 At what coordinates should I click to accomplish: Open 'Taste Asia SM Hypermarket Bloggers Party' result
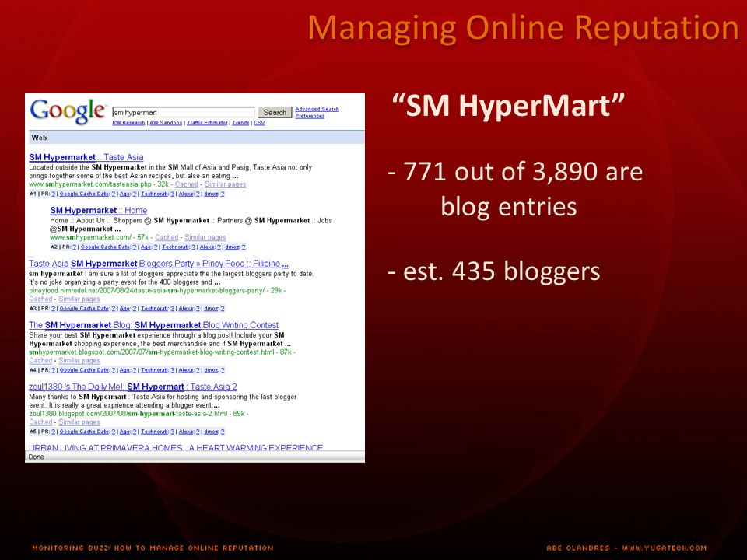pyautogui.click(x=159, y=264)
